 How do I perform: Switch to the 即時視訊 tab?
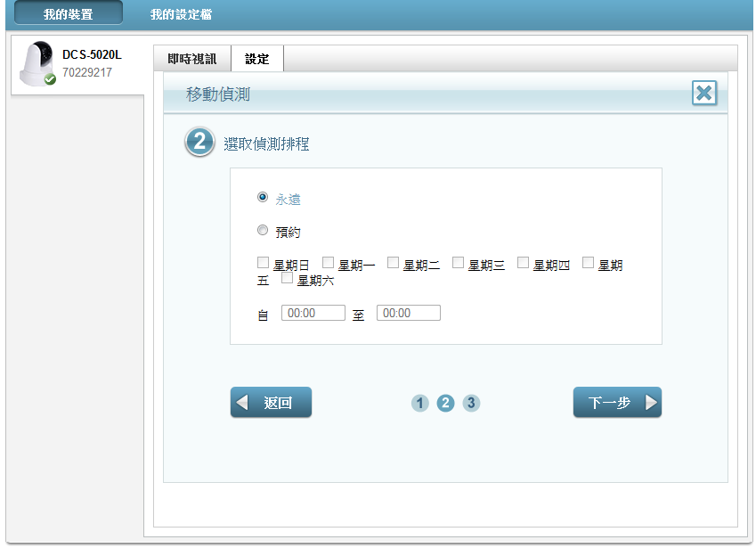pyautogui.click(x=191, y=59)
